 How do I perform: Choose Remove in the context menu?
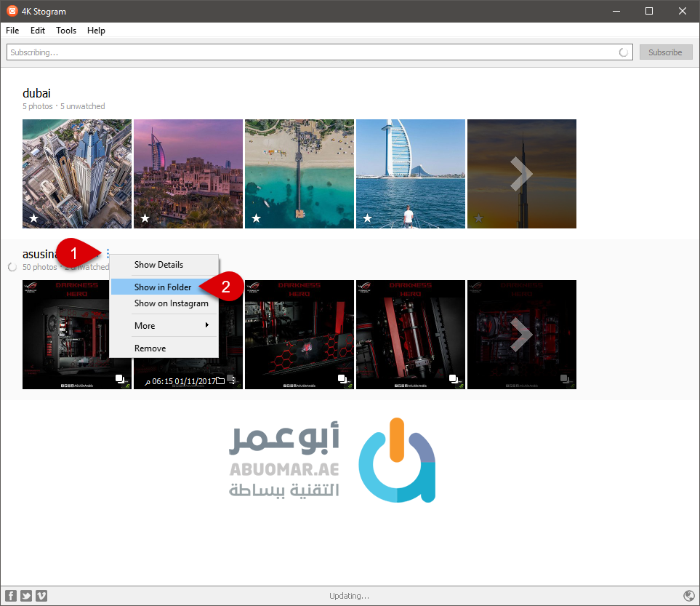[150, 348]
